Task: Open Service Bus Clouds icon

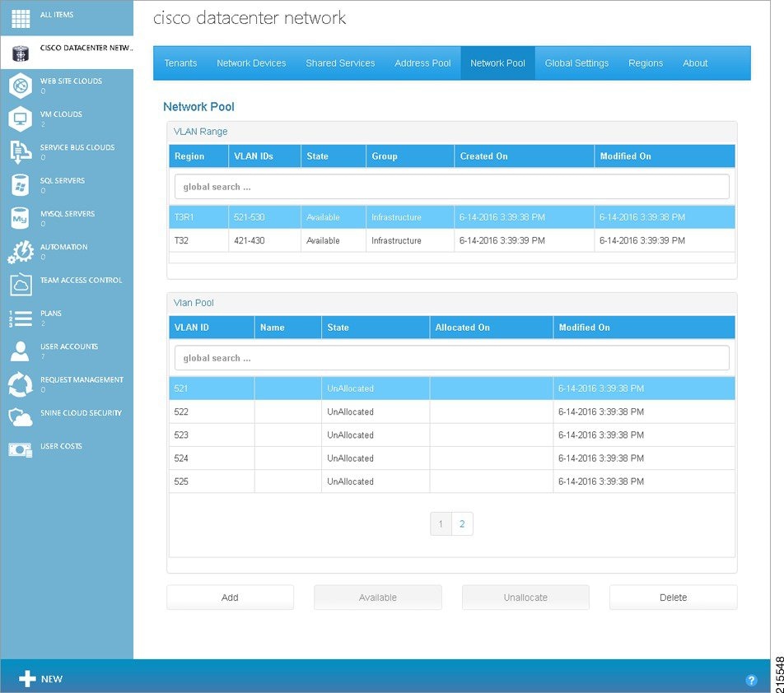Action: point(21,152)
